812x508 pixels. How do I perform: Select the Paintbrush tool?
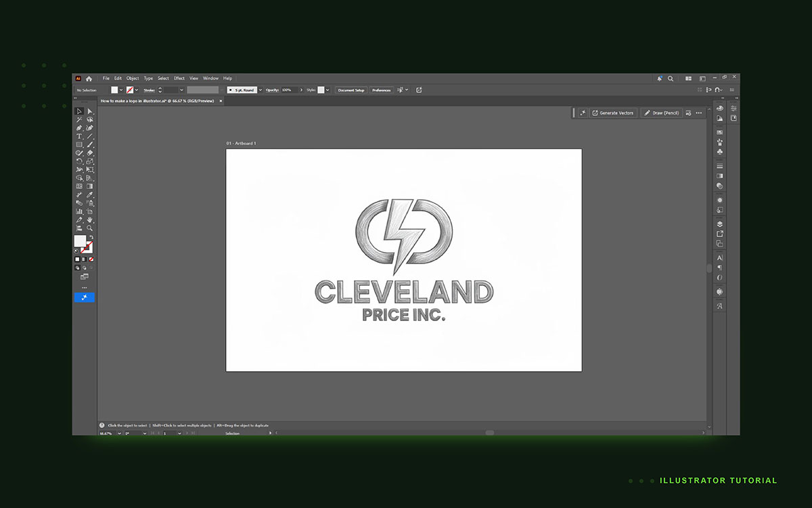point(89,145)
